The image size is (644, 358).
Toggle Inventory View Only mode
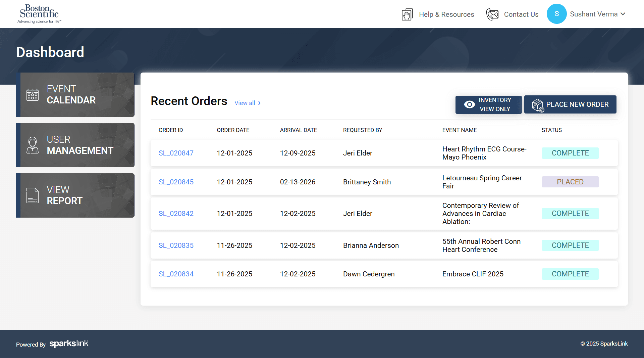pos(488,104)
